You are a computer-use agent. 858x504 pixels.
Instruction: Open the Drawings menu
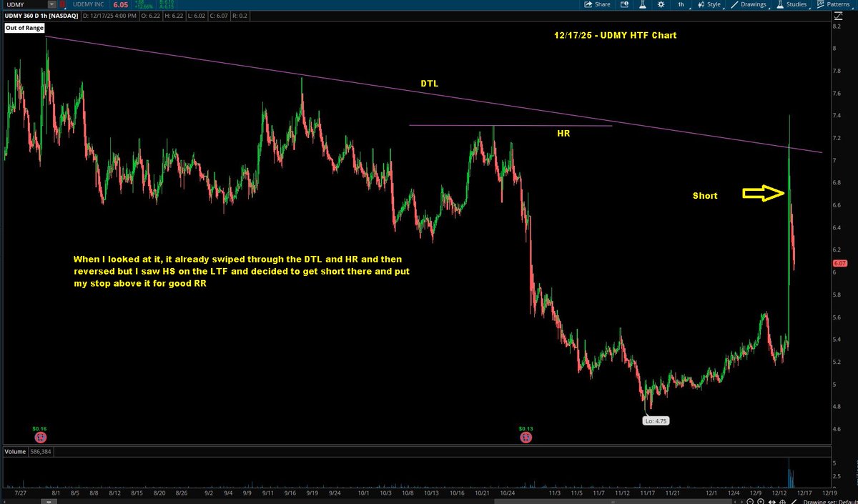[750, 4]
